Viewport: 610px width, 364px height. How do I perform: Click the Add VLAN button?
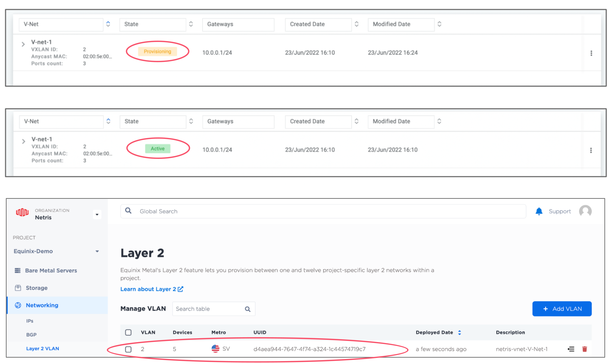[x=562, y=308]
